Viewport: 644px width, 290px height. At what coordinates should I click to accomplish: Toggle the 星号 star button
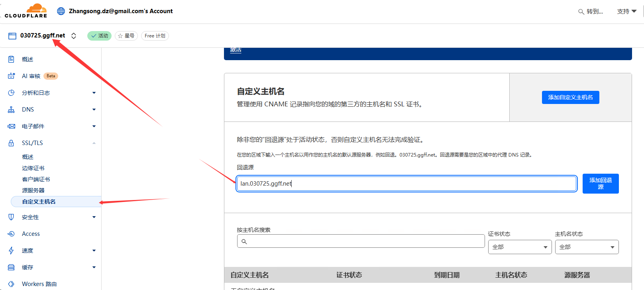[x=126, y=36]
